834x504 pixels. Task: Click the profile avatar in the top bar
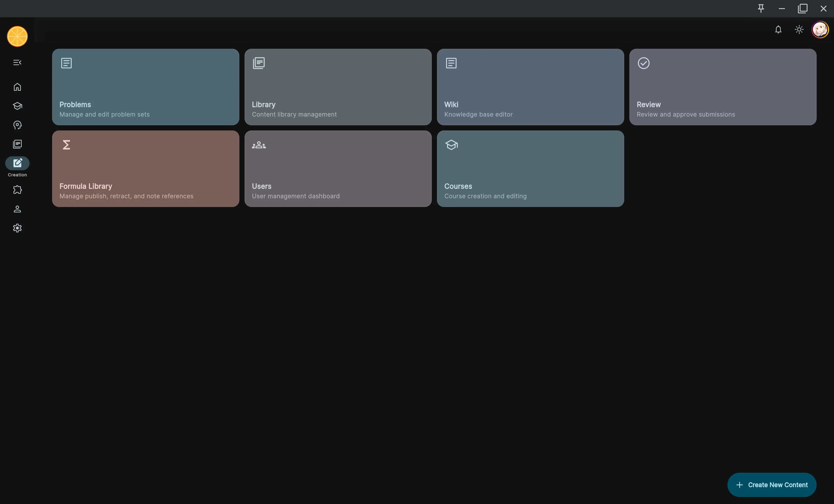820,30
